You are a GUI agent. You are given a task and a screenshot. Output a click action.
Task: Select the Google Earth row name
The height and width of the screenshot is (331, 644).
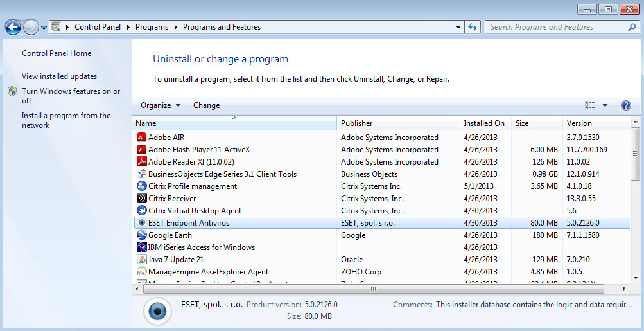[170, 235]
